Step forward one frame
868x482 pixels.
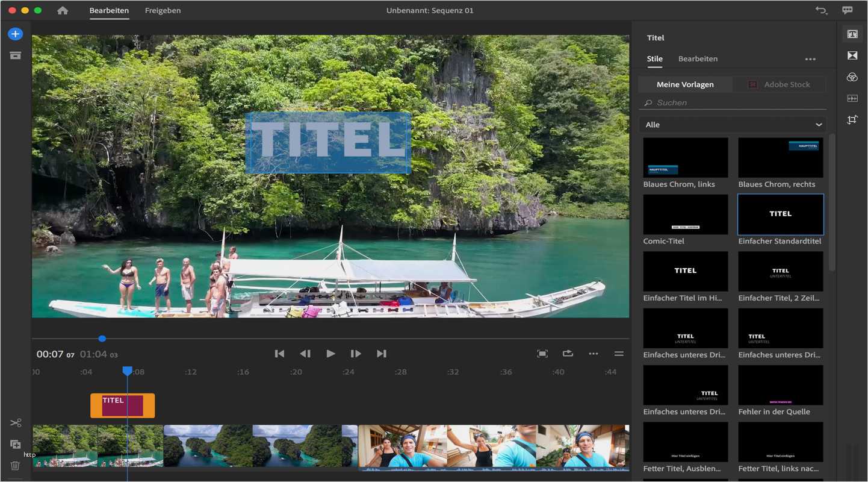356,354
